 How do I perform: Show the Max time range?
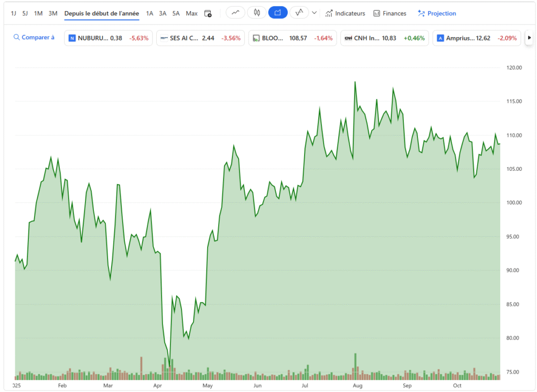192,13
